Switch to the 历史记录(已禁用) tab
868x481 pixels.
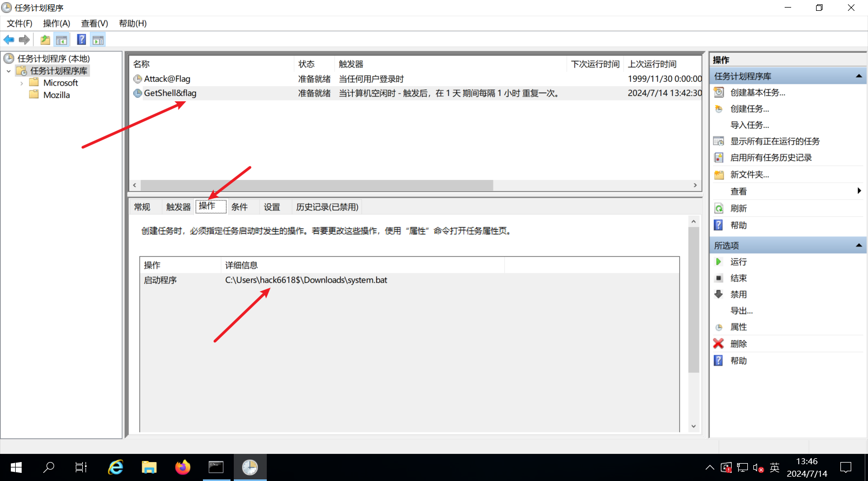pyautogui.click(x=327, y=207)
